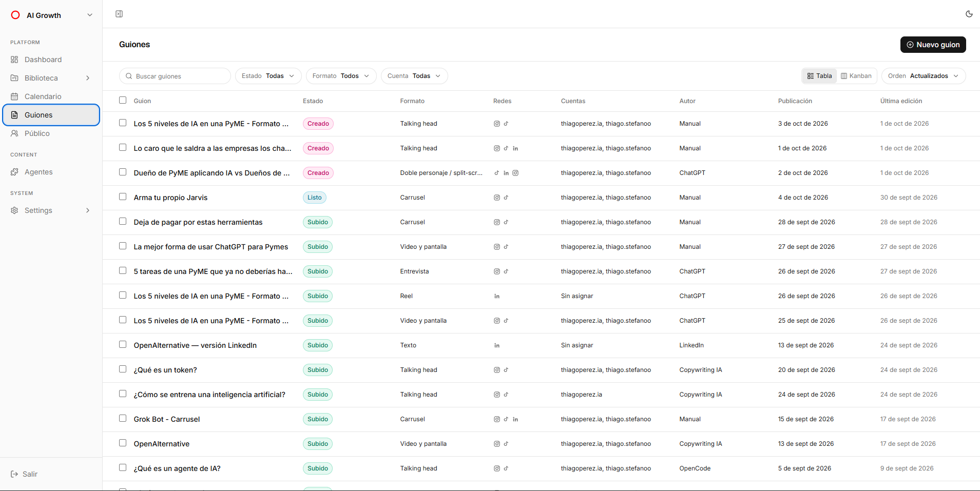Open the script OpenAlternative — versión LinkedIn

pyautogui.click(x=195, y=345)
